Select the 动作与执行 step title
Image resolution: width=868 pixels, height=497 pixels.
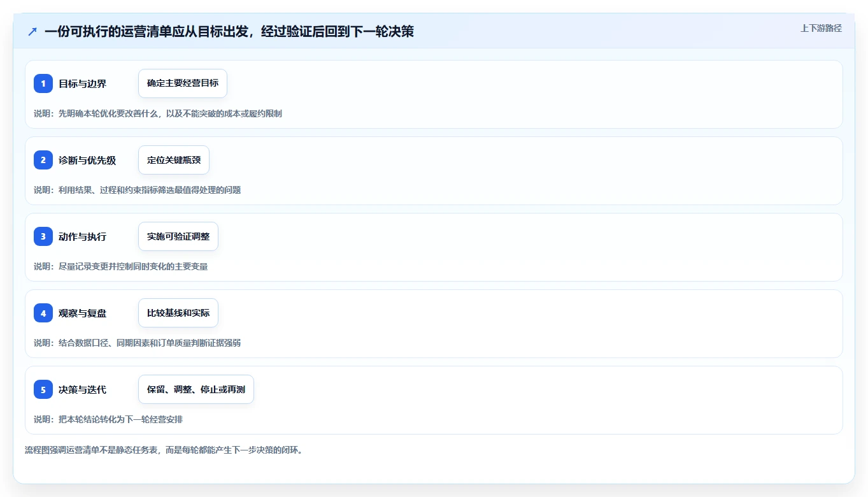coord(82,236)
